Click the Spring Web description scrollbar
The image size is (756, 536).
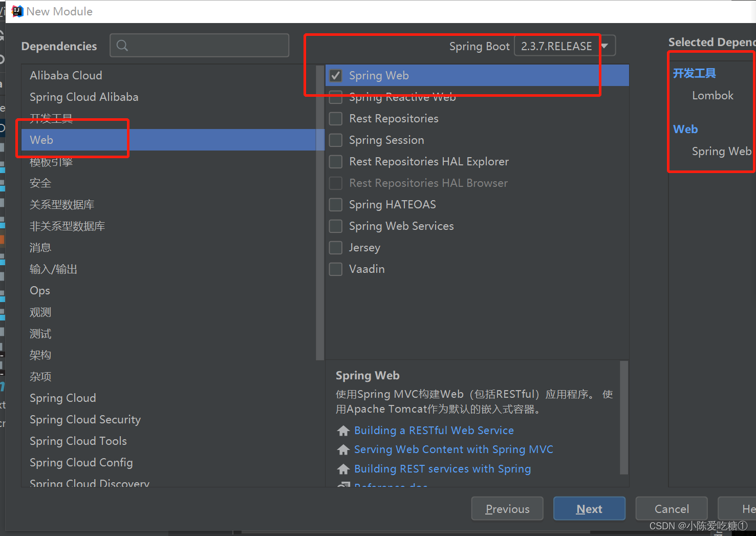coord(624,417)
